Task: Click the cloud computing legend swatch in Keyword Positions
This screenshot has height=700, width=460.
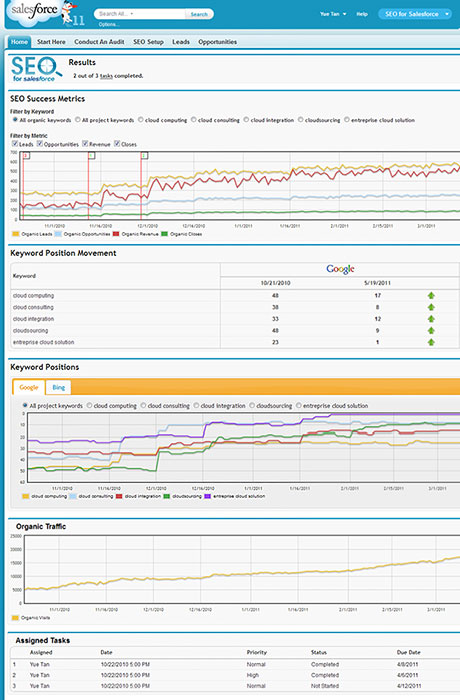Action: coord(25,496)
